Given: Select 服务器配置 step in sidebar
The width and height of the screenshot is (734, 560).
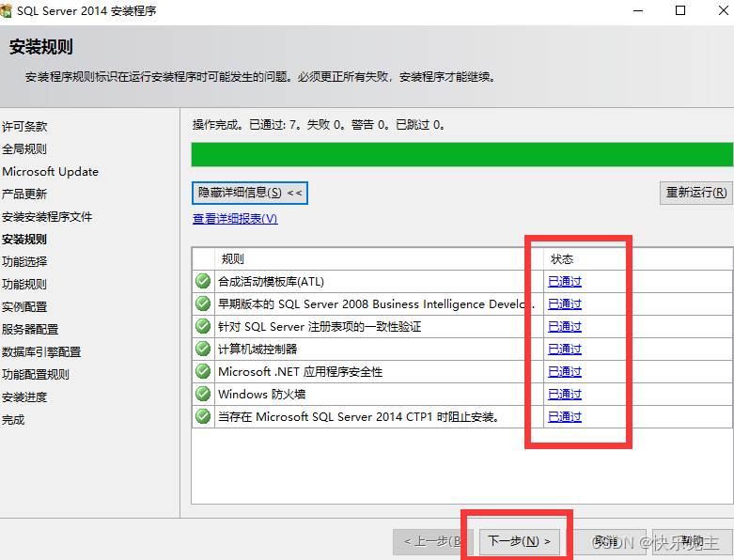Looking at the screenshot, I should click(x=30, y=330).
